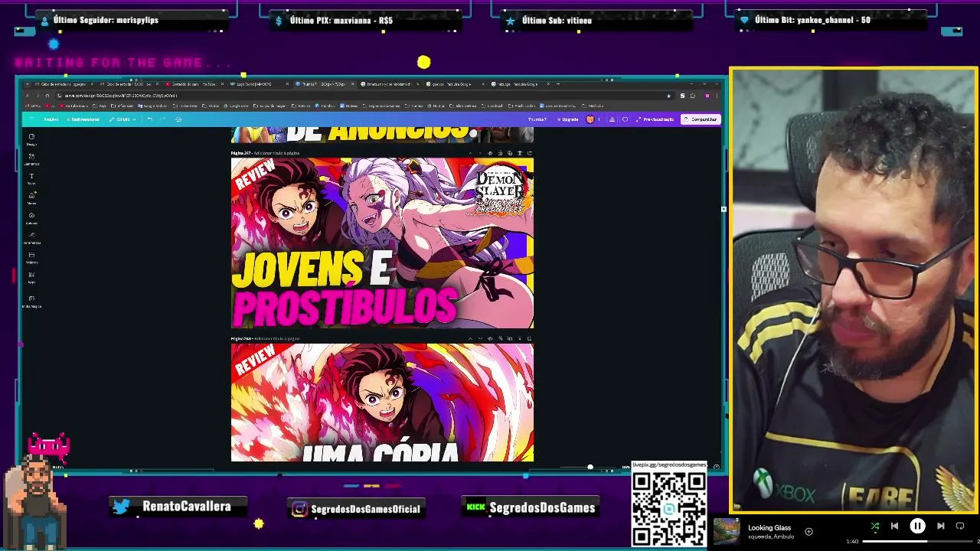
Task: Duplicate page 248
Action: click(510, 338)
